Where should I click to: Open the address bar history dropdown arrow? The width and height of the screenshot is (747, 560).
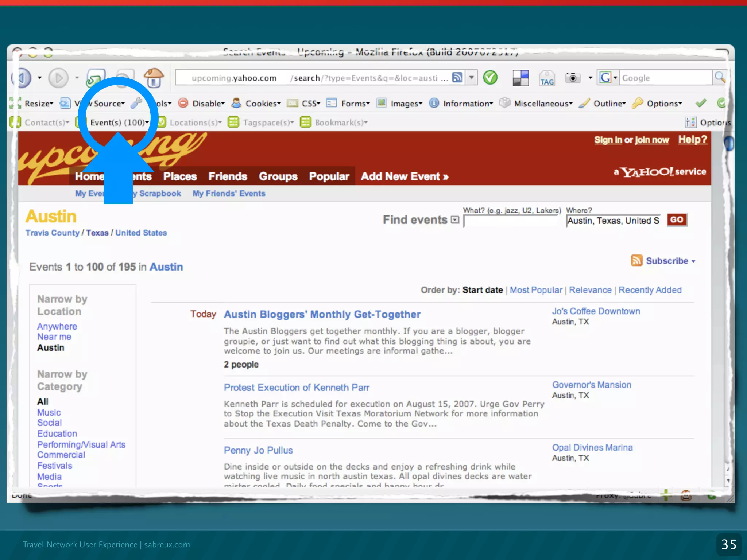[x=472, y=77]
